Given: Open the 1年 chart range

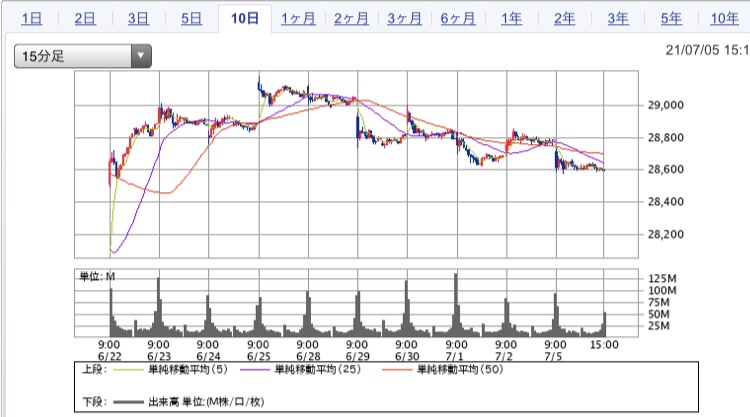Looking at the screenshot, I should point(511,19).
